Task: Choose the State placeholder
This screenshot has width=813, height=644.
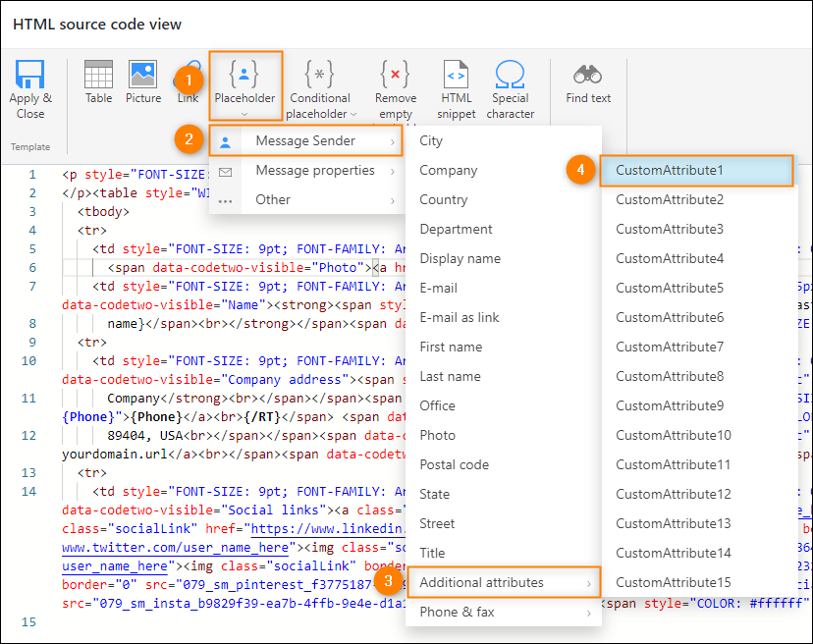Action: (504, 494)
